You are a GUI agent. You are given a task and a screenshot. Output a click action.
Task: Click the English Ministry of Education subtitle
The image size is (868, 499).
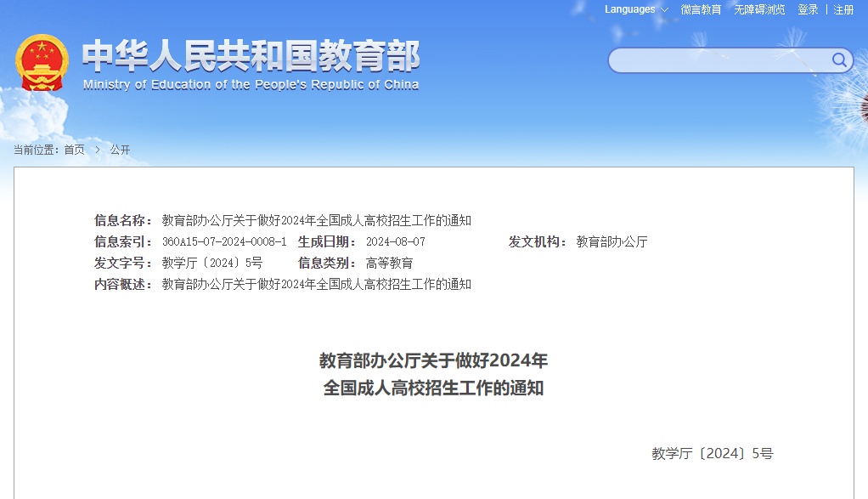pos(251,85)
